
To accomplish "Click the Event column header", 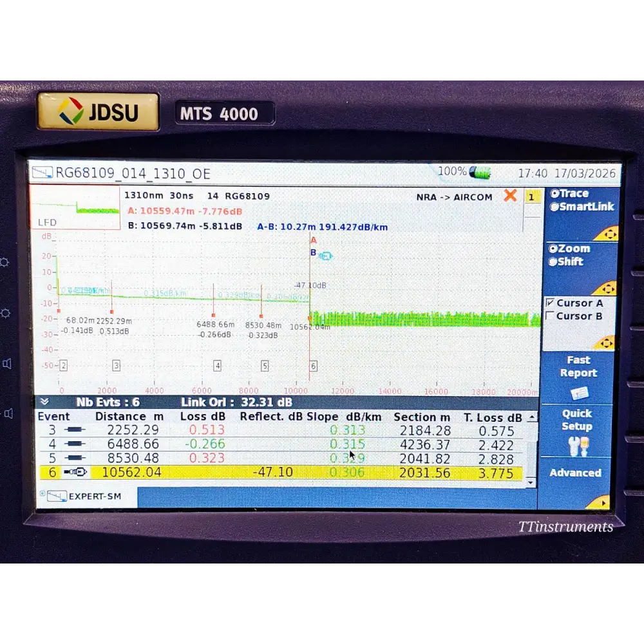I will [x=53, y=417].
